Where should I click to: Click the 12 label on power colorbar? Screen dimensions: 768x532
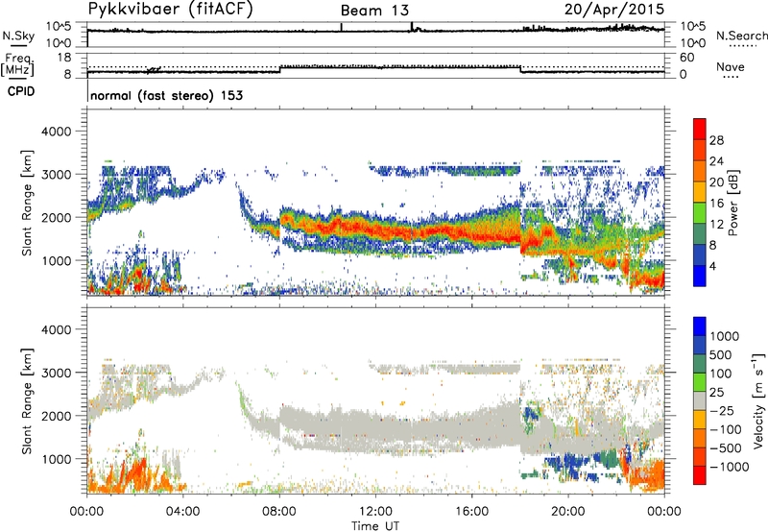[716, 225]
